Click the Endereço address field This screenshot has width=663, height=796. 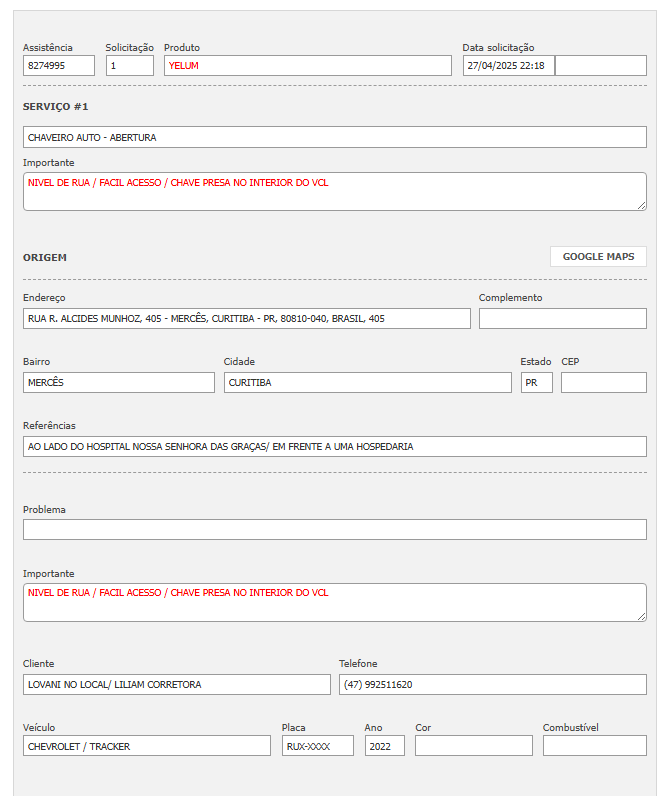246,319
